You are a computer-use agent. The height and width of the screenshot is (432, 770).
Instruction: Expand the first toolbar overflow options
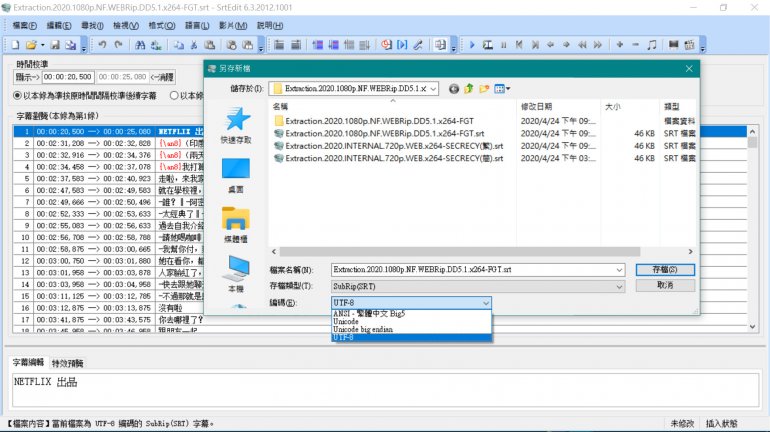(84, 46)
